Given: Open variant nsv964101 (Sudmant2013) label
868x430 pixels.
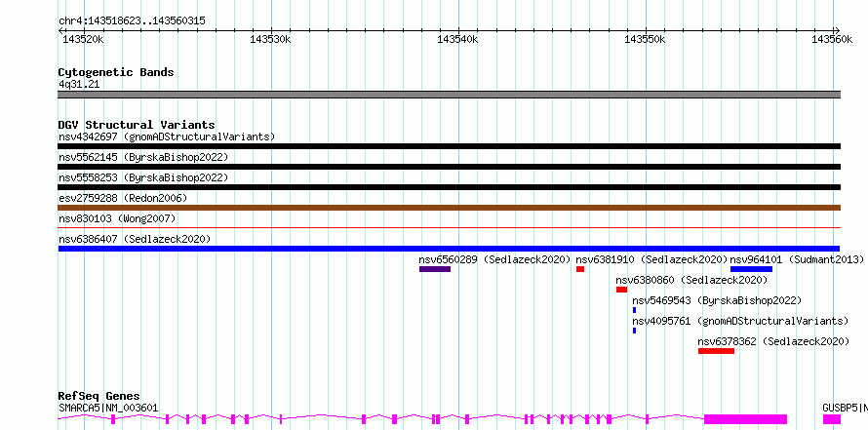Looking at the screenshot, I should click(x=797, y=259).
